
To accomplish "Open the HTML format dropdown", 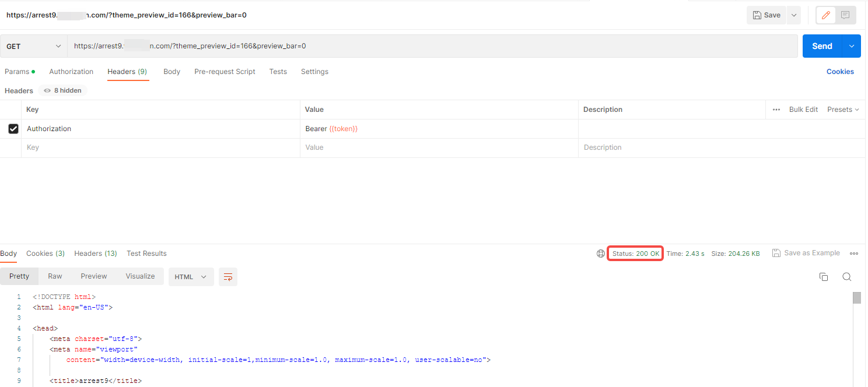I will point(191,277).
